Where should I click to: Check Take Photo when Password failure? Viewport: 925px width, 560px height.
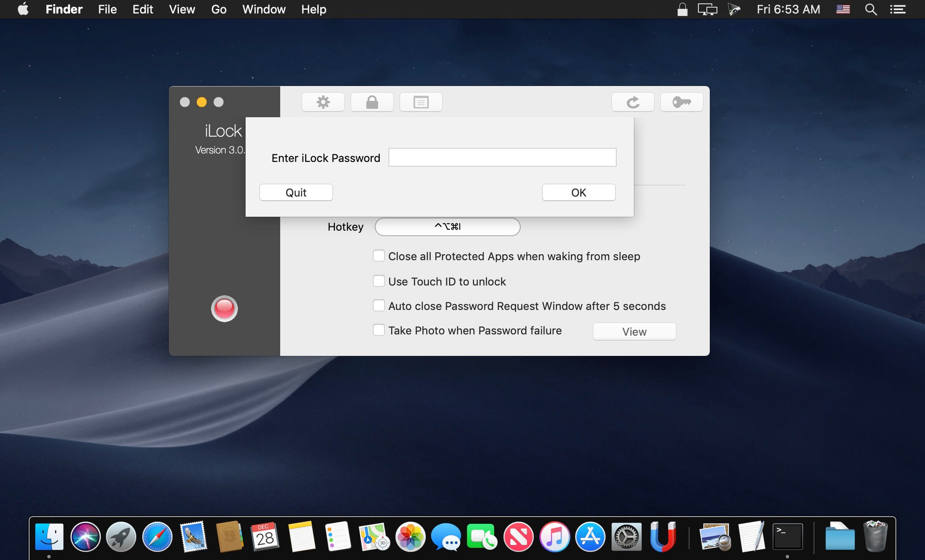tap(379, 330)
